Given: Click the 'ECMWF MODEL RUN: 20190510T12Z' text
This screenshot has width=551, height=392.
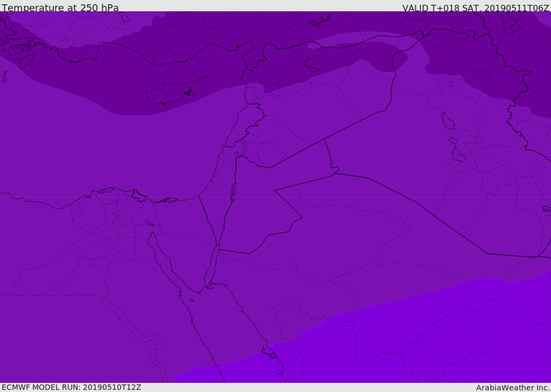Looking at the screenshot, I should [72, 387].
